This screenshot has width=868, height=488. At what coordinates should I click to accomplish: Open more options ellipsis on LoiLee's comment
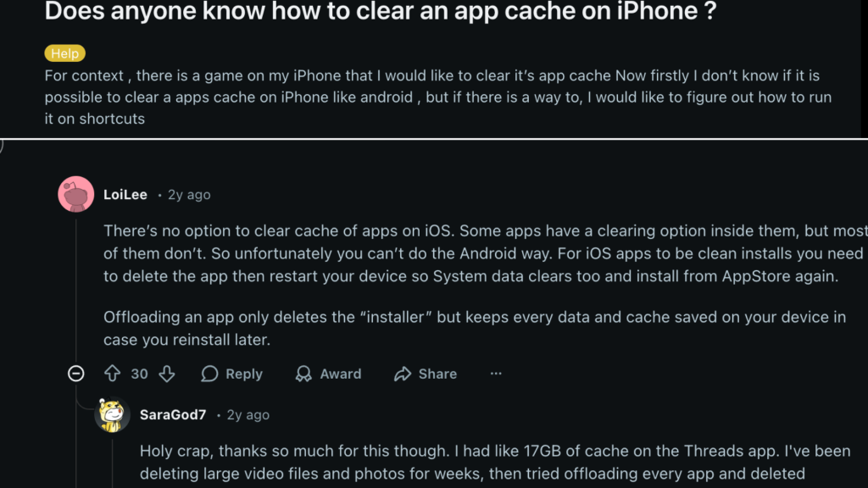496,374
